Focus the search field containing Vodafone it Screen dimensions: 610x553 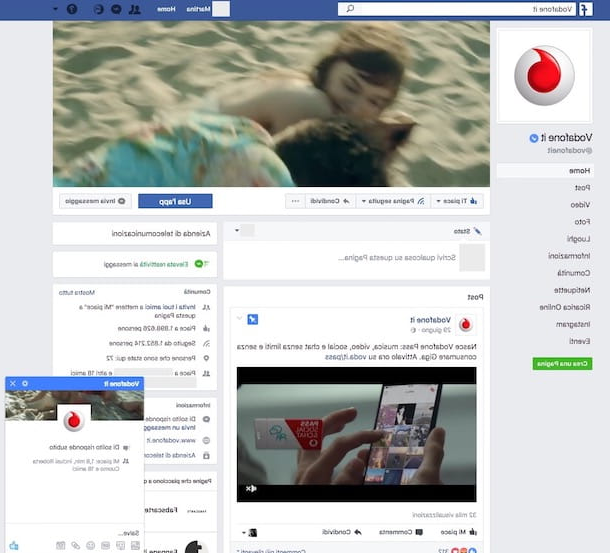tap(456, 9)
